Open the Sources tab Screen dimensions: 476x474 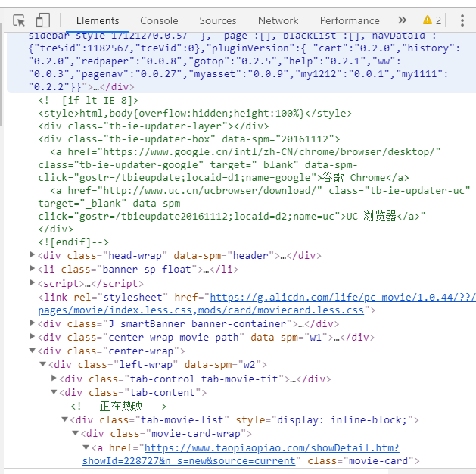pyautogui.click(x=218, y=20)
